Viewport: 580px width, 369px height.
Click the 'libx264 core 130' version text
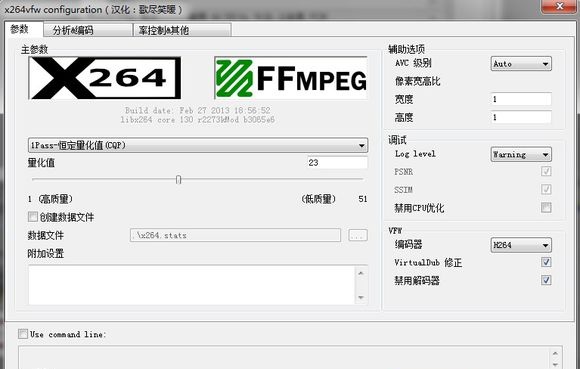198,119
